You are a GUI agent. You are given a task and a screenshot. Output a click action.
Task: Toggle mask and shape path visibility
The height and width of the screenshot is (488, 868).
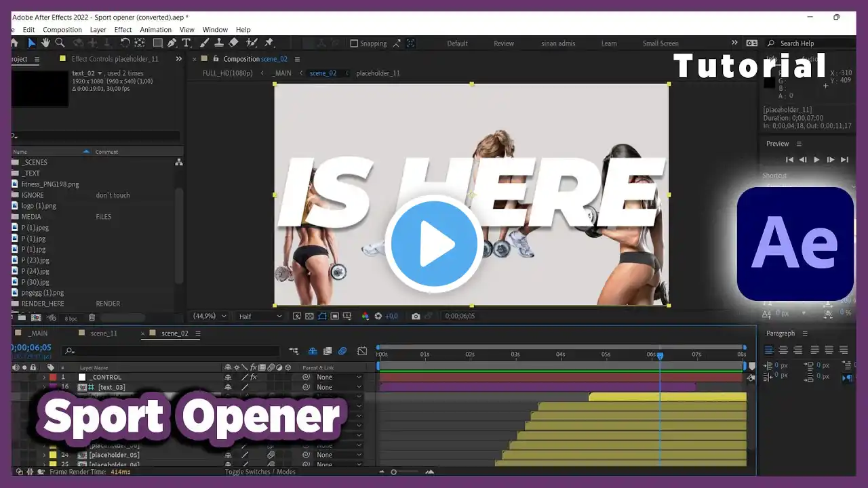(x=322, y=316)
